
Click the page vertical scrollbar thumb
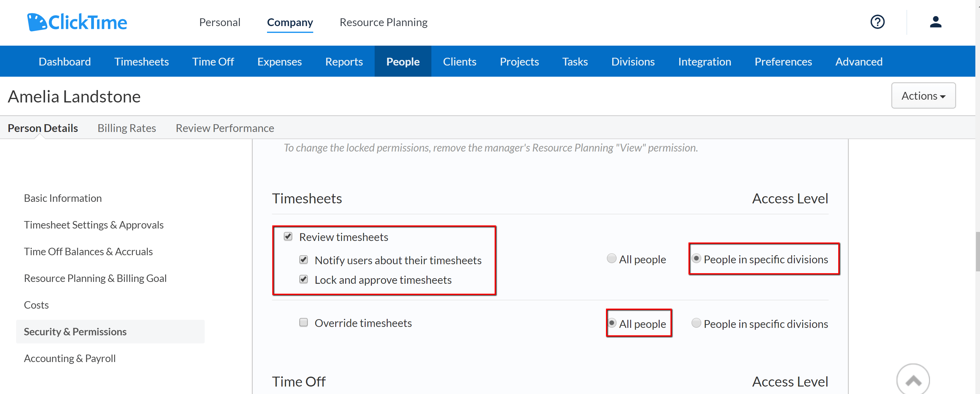click(x=977, y=251)
